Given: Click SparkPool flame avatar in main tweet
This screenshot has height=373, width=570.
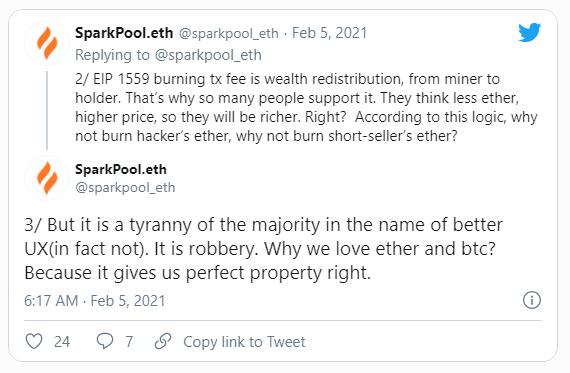Looking at the screenshot, I should click(47, 178).
